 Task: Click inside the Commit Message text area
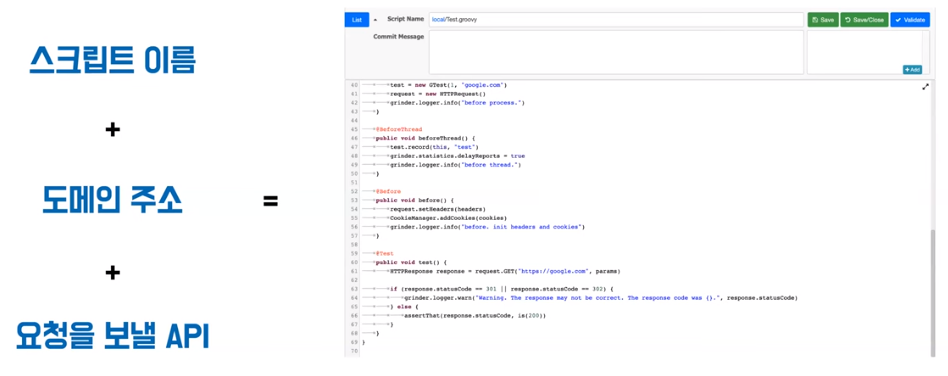616,52
